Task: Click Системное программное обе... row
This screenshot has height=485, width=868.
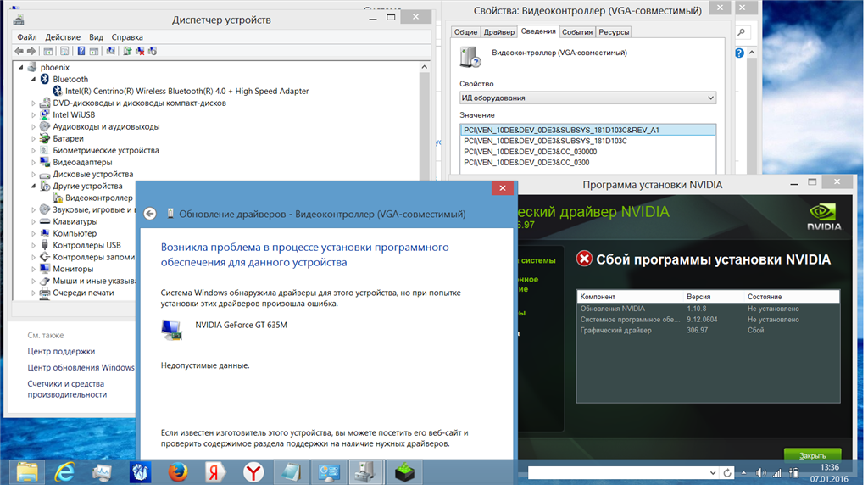Action: tap(708, 320)
